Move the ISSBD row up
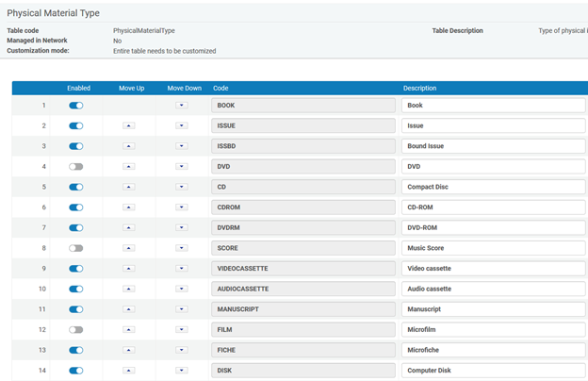 [128, 146]
